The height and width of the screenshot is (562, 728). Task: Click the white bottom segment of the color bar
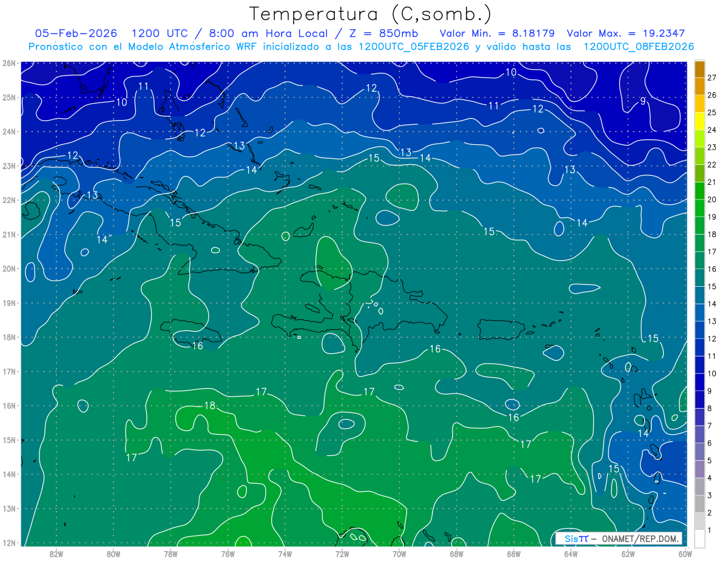pos(699,538)
